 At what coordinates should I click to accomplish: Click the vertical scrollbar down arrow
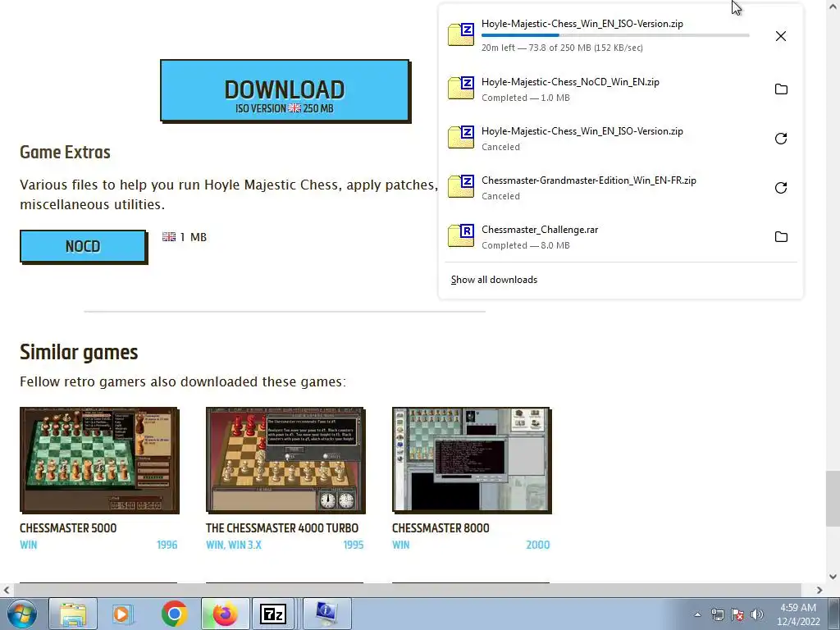click(833, 577)
